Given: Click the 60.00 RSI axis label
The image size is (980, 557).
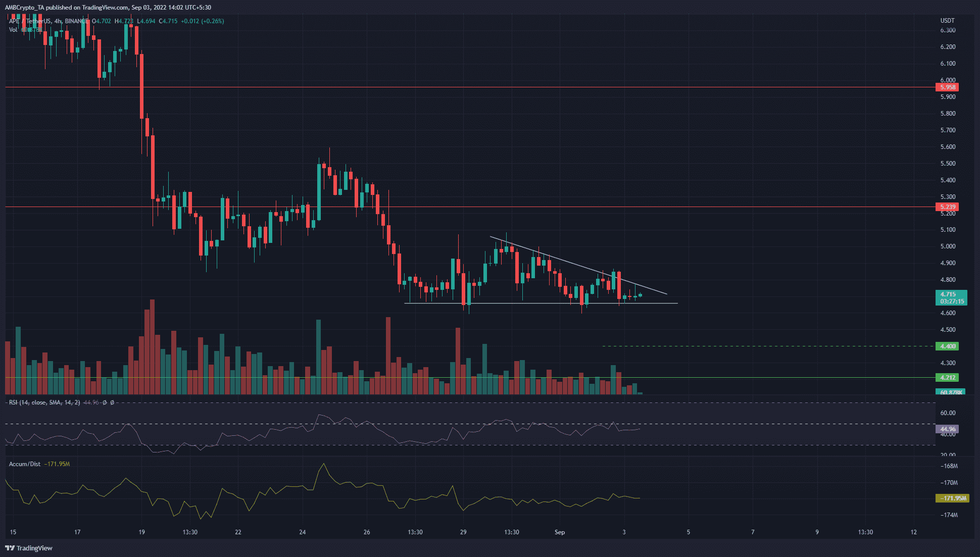Looking at the screenshot, I should (948, 413).
